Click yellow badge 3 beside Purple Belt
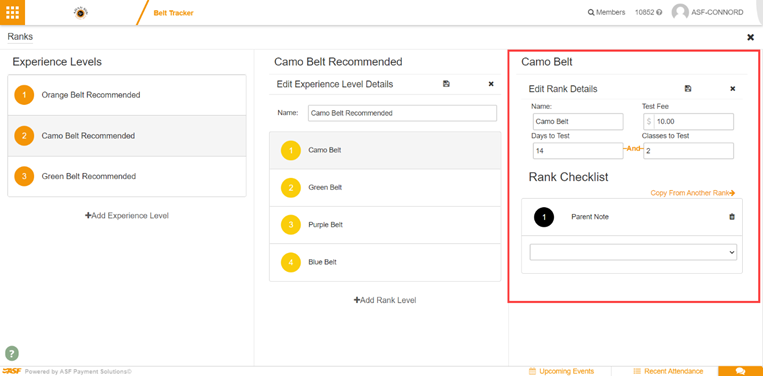The image size is (763, 376). 291,225
